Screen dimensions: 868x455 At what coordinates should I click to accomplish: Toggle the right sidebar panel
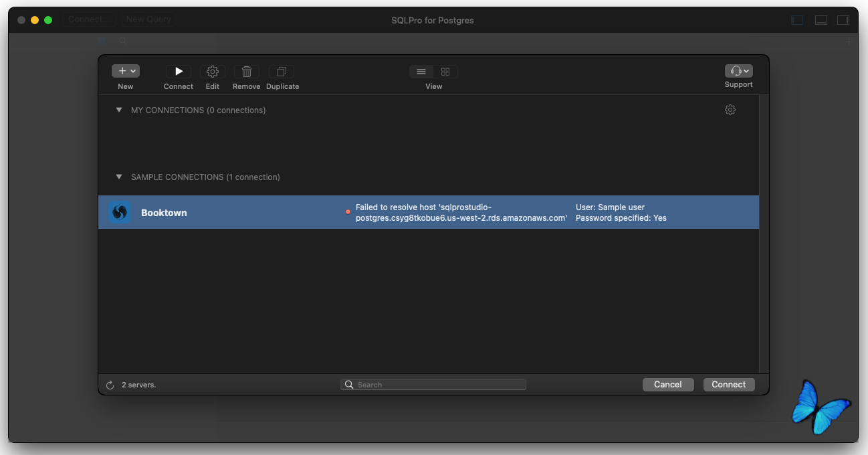(x=843, y=20)
